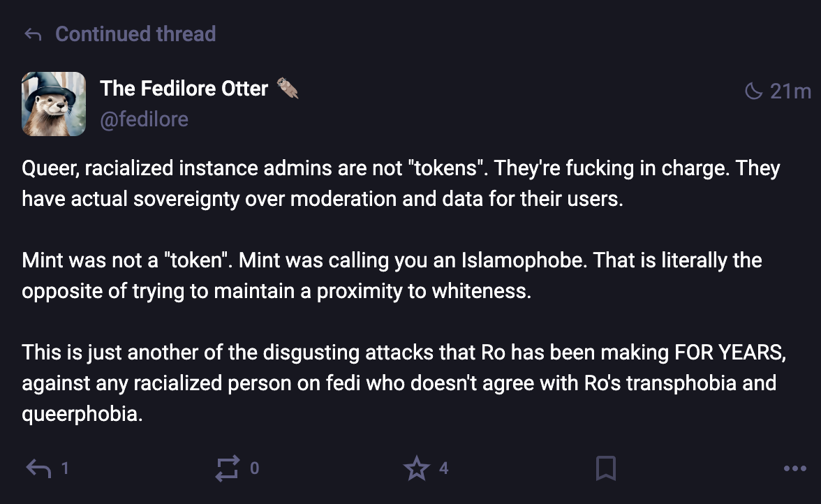Viewport: 821px width, 504px height.
Task: Open the "Continued thread" link
Action: (x=135, y=34)
